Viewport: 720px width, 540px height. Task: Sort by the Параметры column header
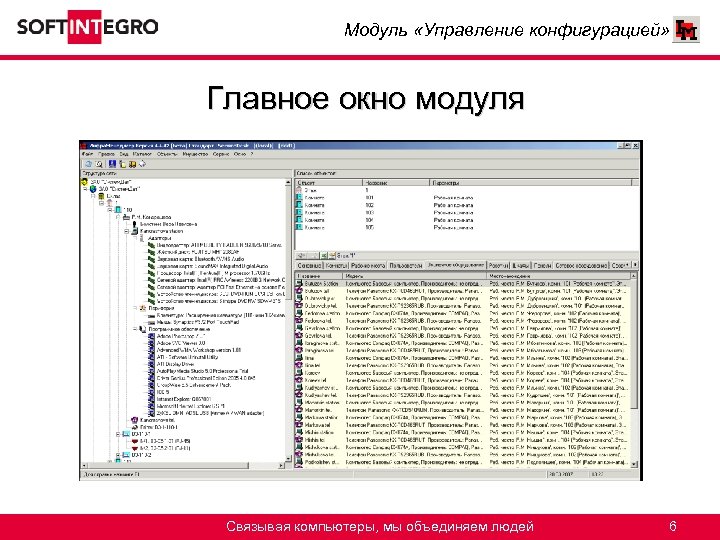[530, 183]
